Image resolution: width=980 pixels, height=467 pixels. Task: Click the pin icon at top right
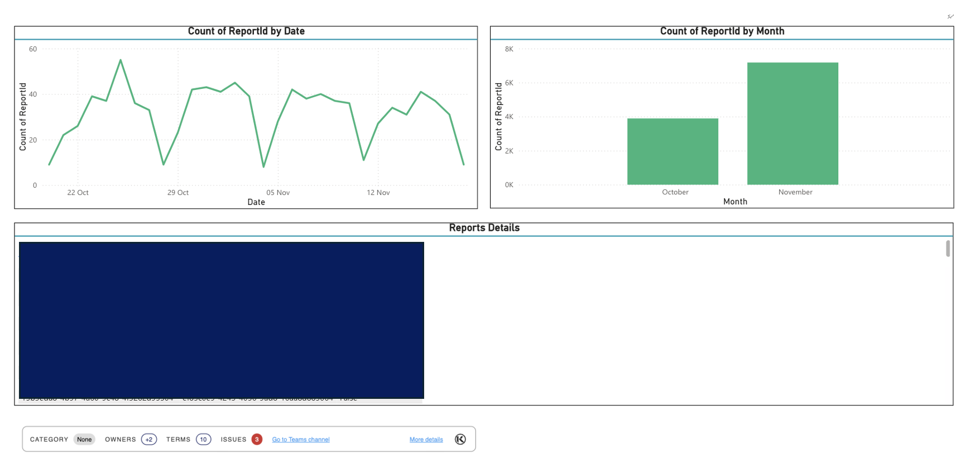pyautogui.click(x=950, y=17)
